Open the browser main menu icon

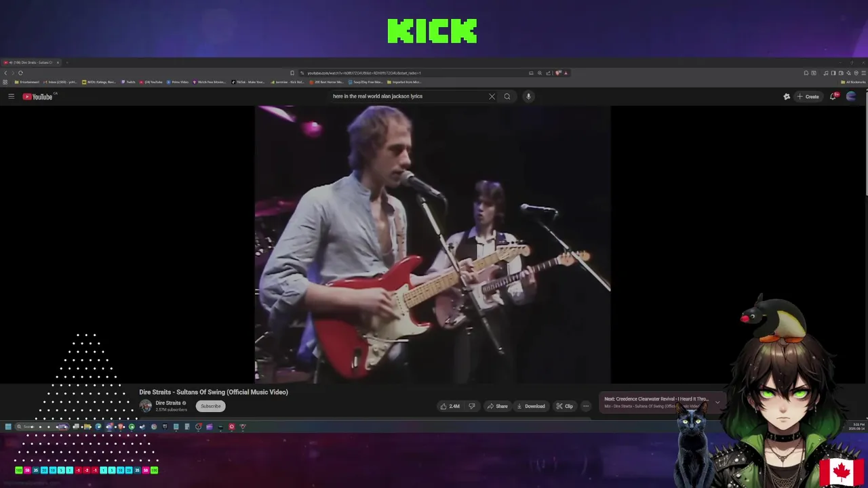(863, 73)
